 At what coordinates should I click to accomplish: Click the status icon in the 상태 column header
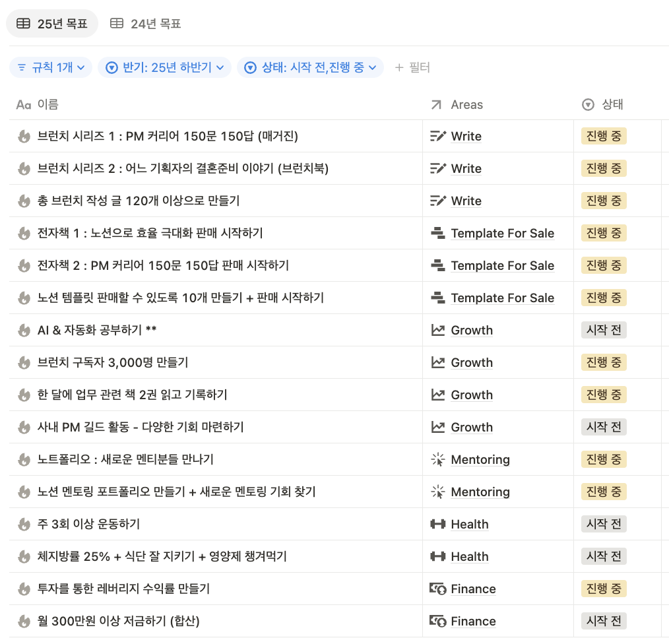[588, 104]
